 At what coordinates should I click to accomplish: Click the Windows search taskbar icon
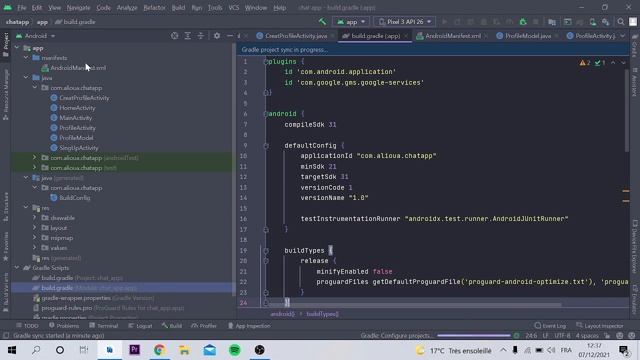[x=36, y=350]
